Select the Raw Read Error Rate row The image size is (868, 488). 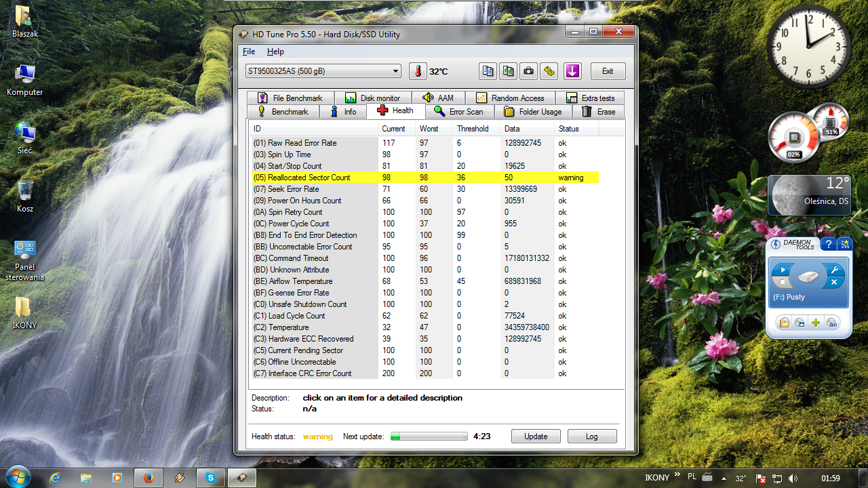coord(425,143)
